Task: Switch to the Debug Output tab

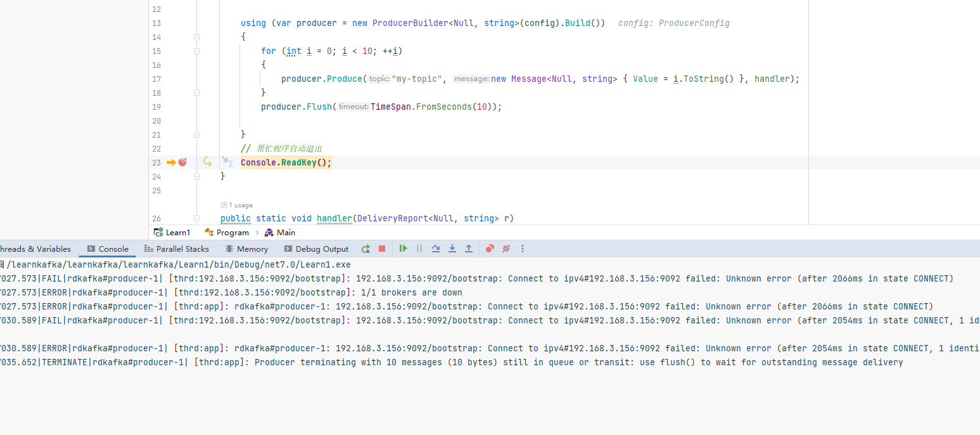Action: click(x=316, y=249)
